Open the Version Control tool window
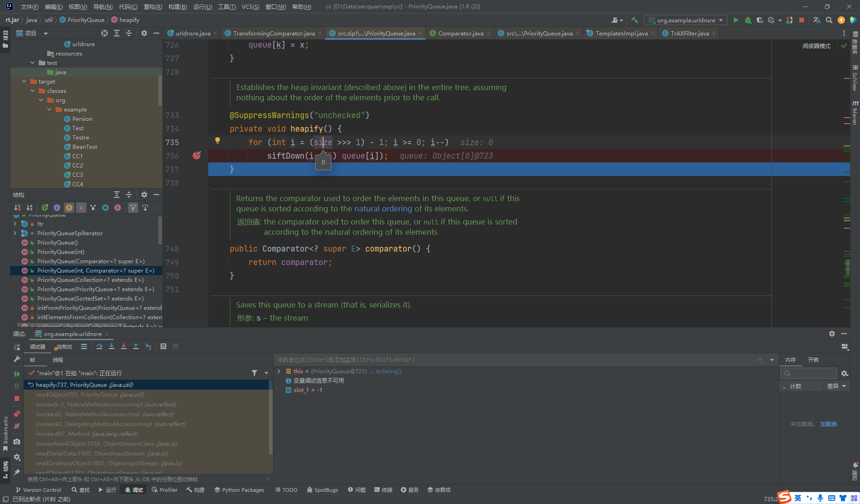This screenshot has height=504, width=860. coord(38,490)
